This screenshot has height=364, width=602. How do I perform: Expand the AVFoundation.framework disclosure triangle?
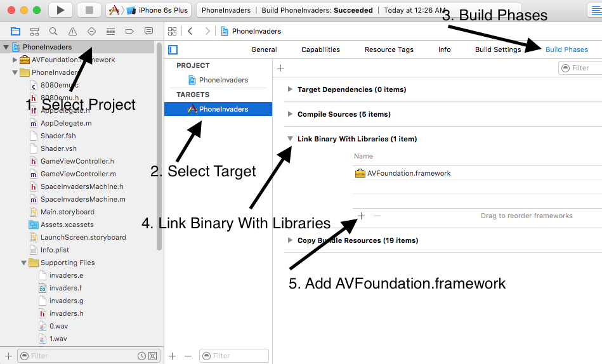pos(15,60)
